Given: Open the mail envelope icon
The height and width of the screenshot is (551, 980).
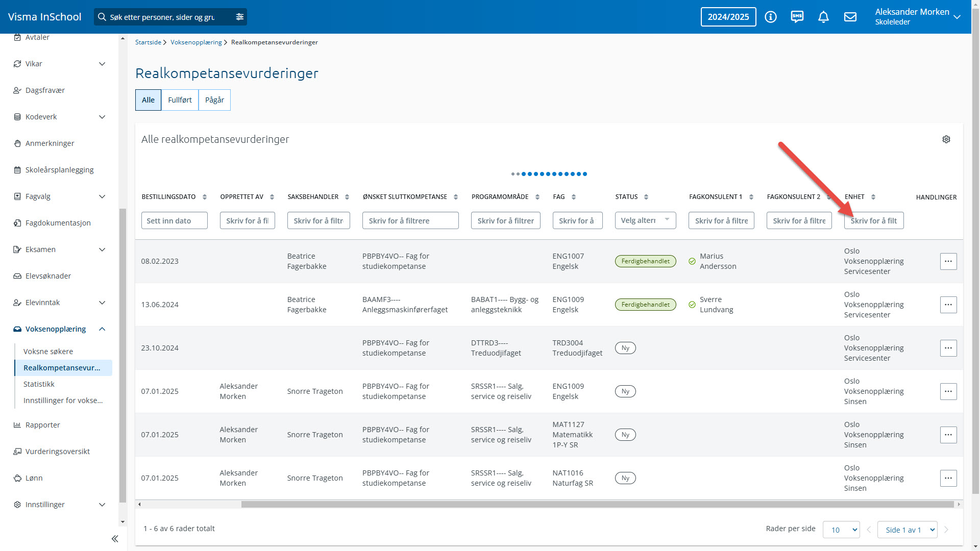Looking at the screenshot, I should pyautogui.click(x=850, y=17).
